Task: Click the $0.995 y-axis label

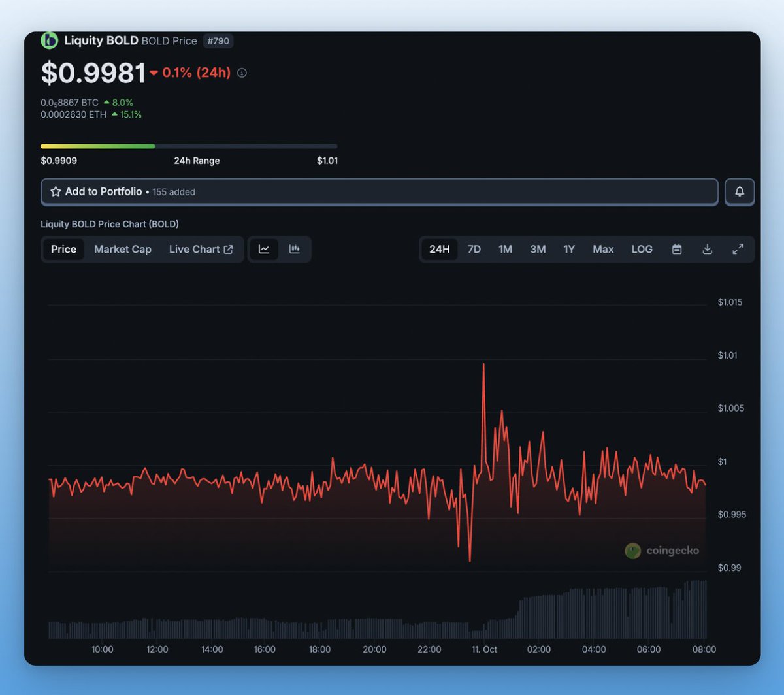Action: click(730, 515)
